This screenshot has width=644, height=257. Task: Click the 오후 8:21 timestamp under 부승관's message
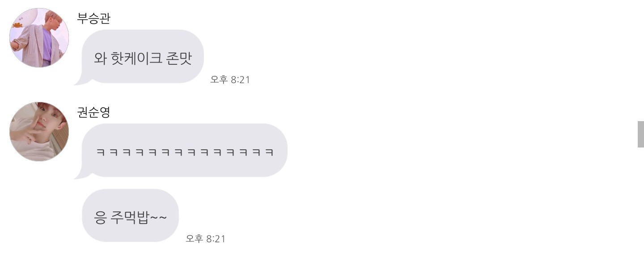point(230,80)
